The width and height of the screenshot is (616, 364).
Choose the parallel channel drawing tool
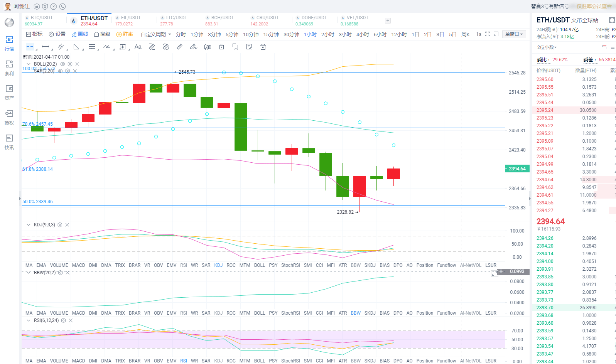(x=61, y=47)
